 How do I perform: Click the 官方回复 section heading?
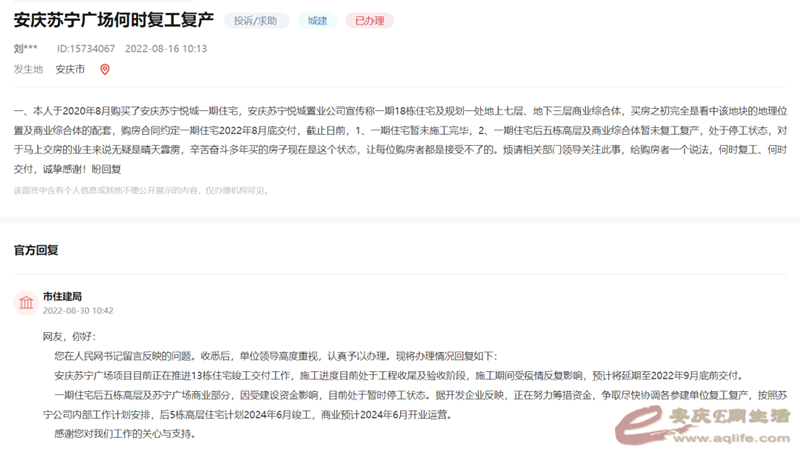pos(36,249)
